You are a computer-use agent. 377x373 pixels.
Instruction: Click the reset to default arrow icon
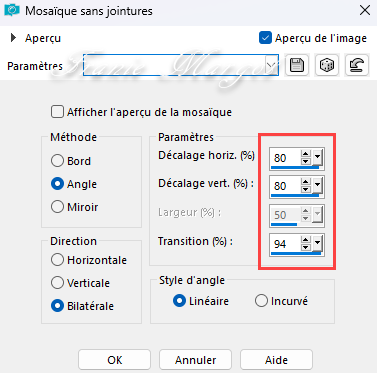357,65
